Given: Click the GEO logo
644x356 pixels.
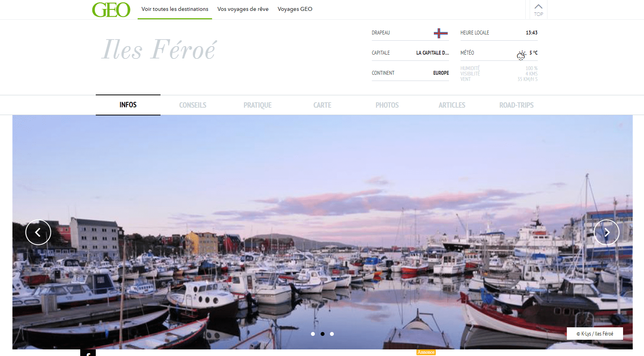Looking at the screenshot, I should [x=111, y=10].
